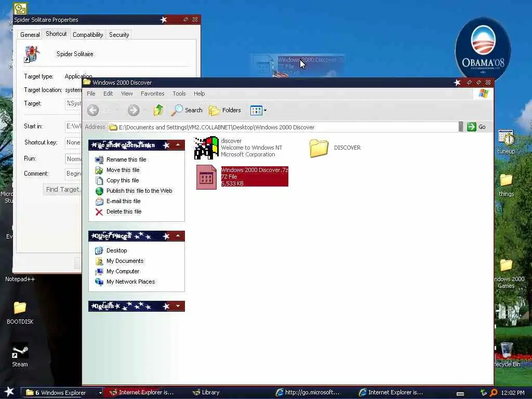Open My Network Places in Other Places
This screenshot has height=399, width=532.
tap(130, 282)
